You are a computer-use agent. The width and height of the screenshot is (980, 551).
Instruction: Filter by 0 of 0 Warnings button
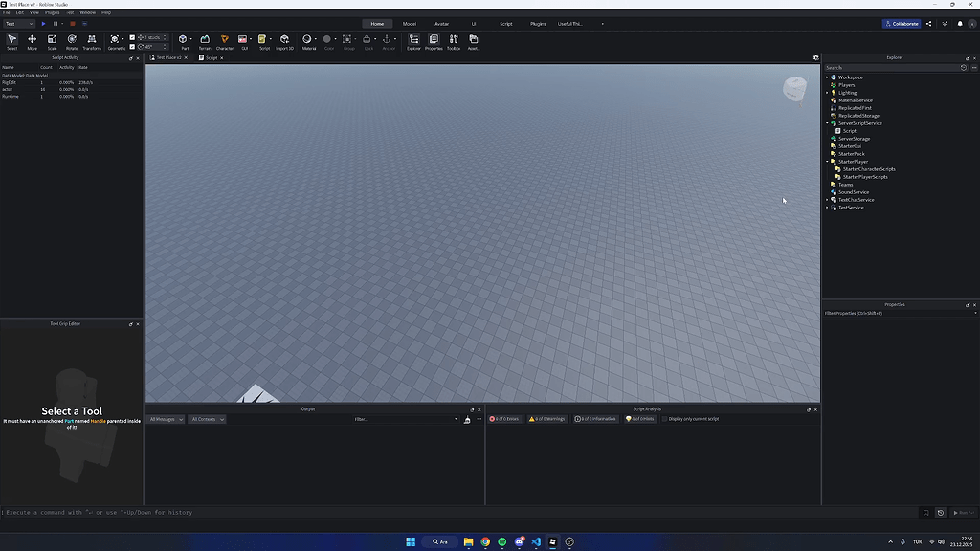click(546, 419)
